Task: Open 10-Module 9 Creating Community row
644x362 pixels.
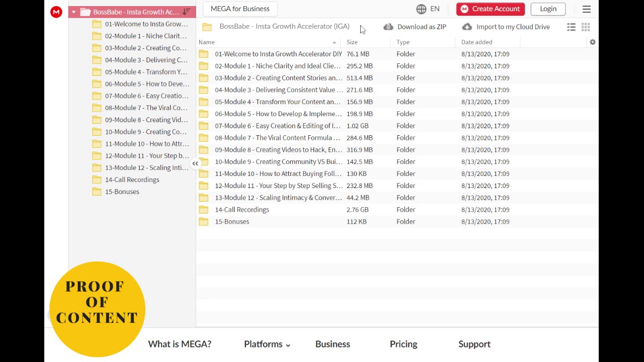Action: [x=397, y=162]
